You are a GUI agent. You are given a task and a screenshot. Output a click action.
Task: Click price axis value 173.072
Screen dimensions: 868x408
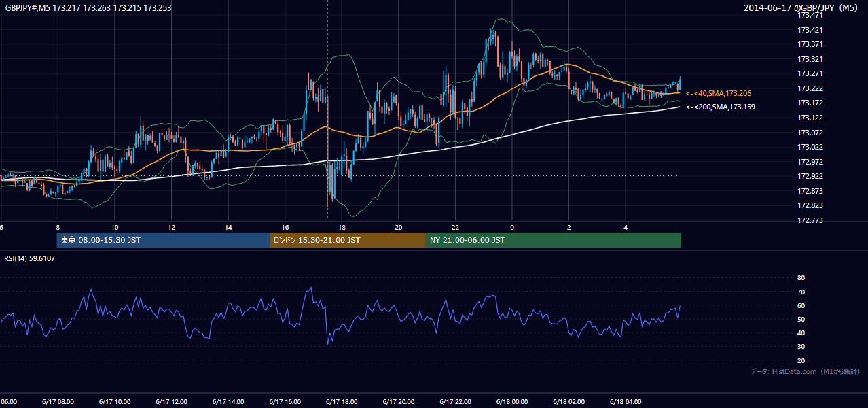tap(809, 133)
